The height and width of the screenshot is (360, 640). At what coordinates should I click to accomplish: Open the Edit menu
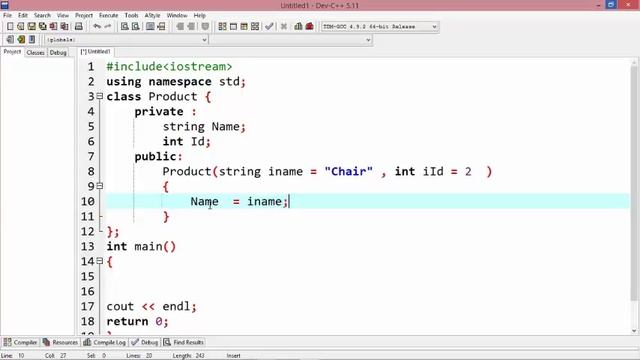(x=23, y=16)
